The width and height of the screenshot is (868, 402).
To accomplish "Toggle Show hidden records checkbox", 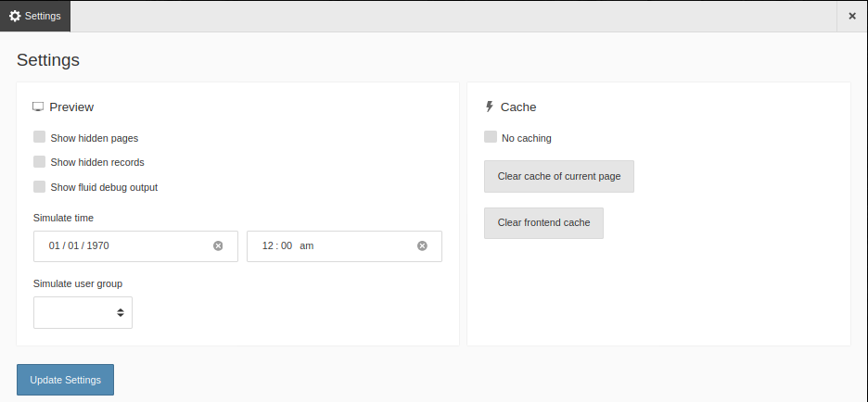I will tap(39, 161).
